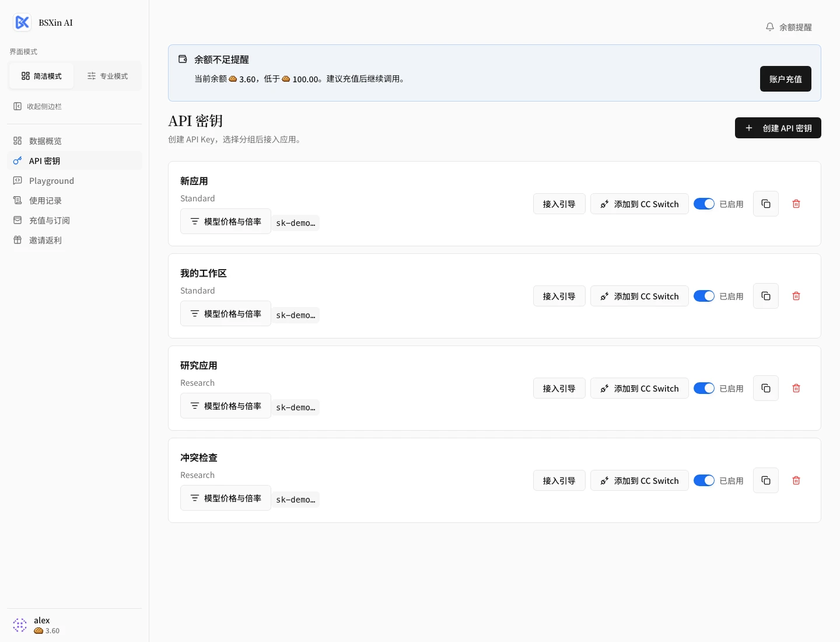The height and width of the screenshot is (642, 840).
Task: Click 创建 API 密钥 button
Action: 778,128
